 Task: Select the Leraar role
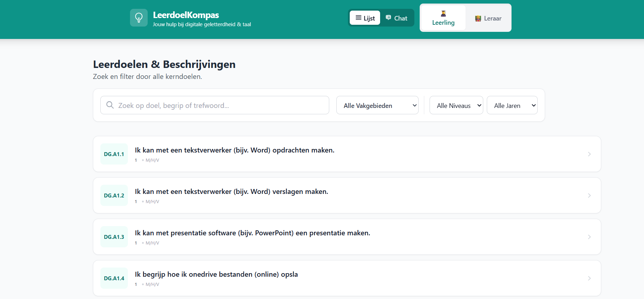pyautogui.click(x=488, y=18)
